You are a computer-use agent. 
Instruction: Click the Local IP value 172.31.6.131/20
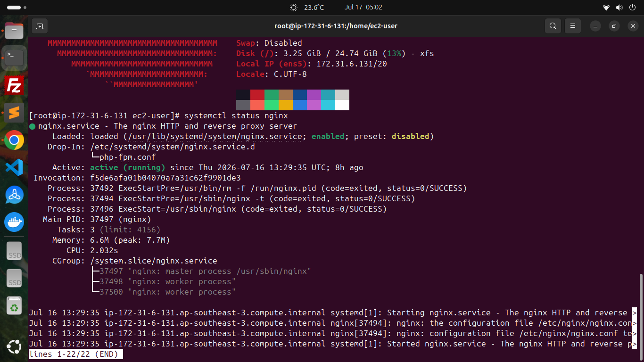pyautogui.click(x=352, y=64)
